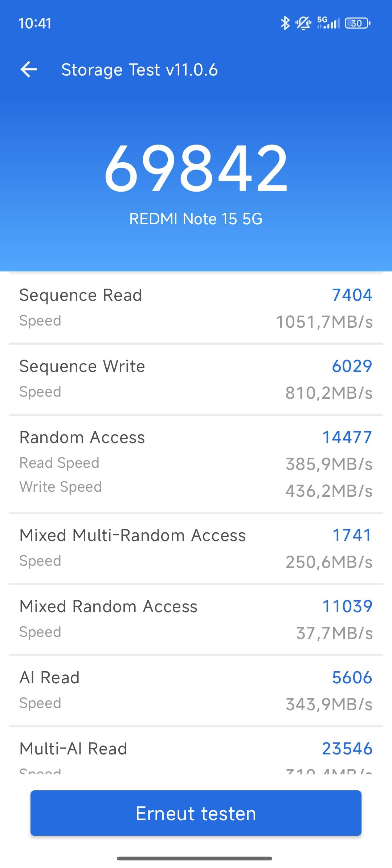Tap the battery level icon
392x868 pixels.
pos(357,24)
